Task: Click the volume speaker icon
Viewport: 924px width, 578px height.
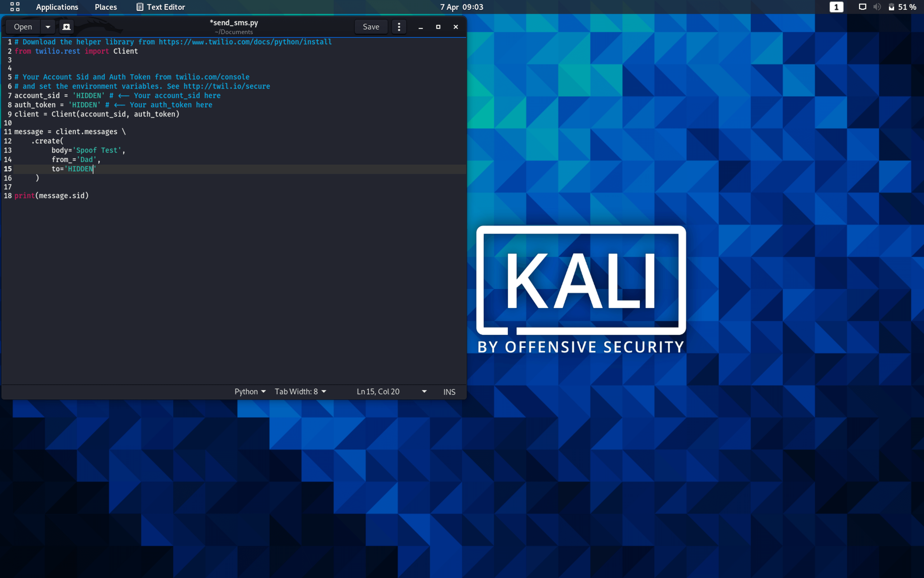Action: click(x=877, y=7)
